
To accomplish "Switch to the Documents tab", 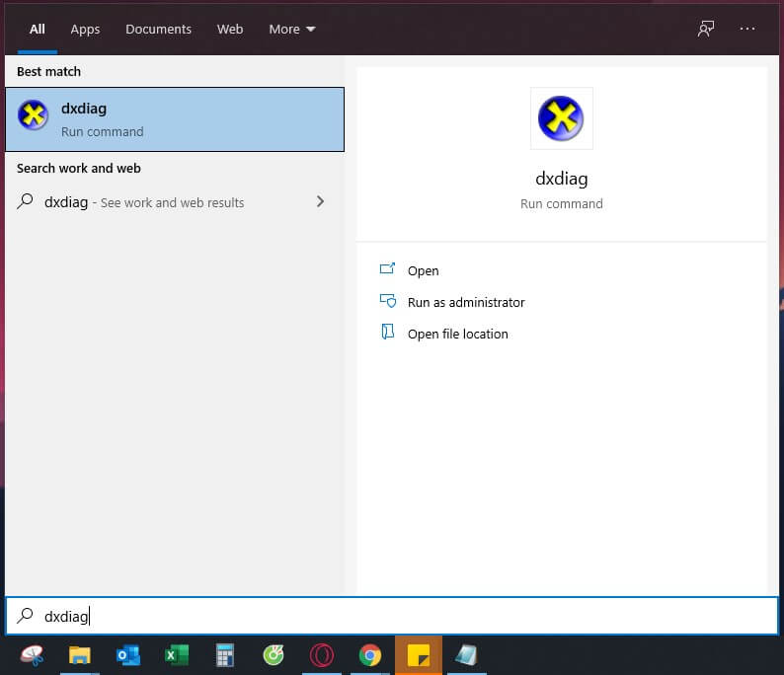I will [158, 30].
